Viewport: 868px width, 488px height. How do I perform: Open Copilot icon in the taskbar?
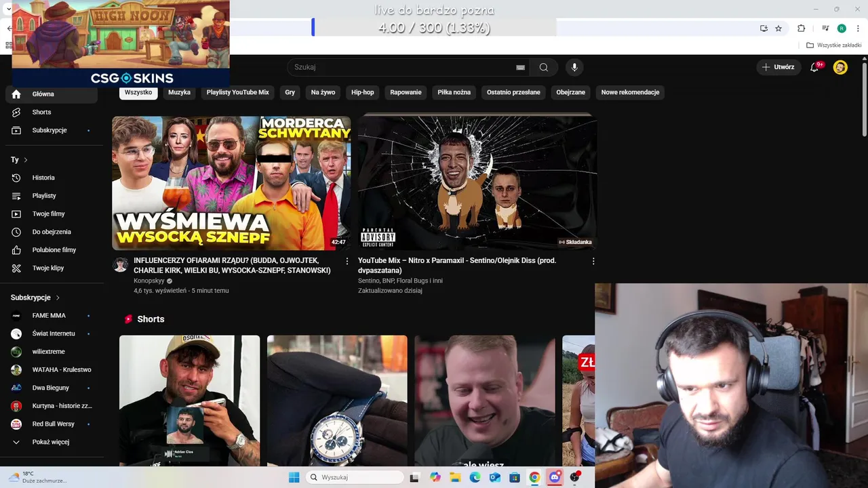tap(435, 477)
